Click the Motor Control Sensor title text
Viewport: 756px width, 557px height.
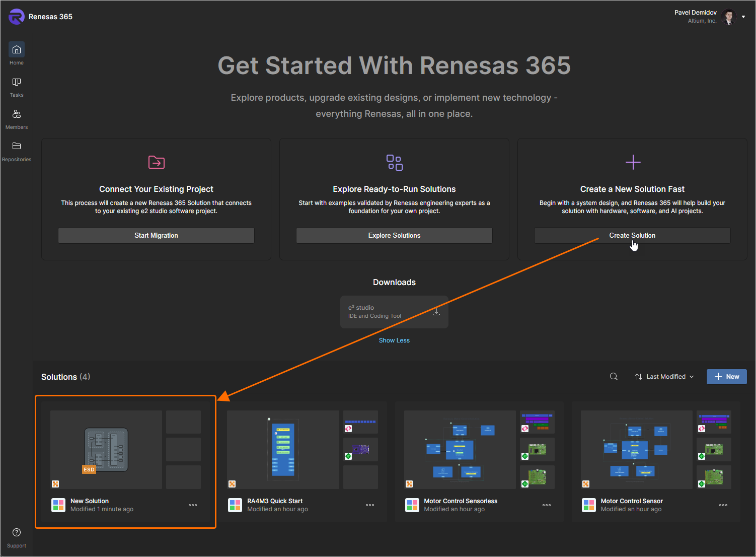(x=632, y=501)
